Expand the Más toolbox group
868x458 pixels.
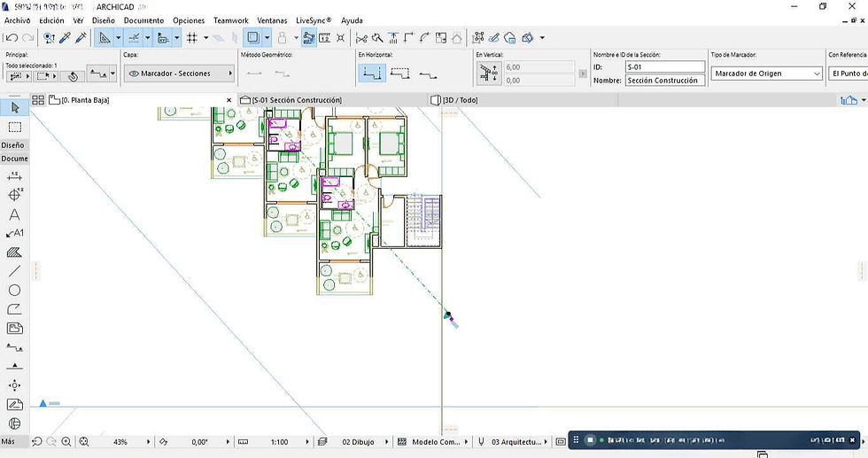pyautogui.click(x=8, y=441)
